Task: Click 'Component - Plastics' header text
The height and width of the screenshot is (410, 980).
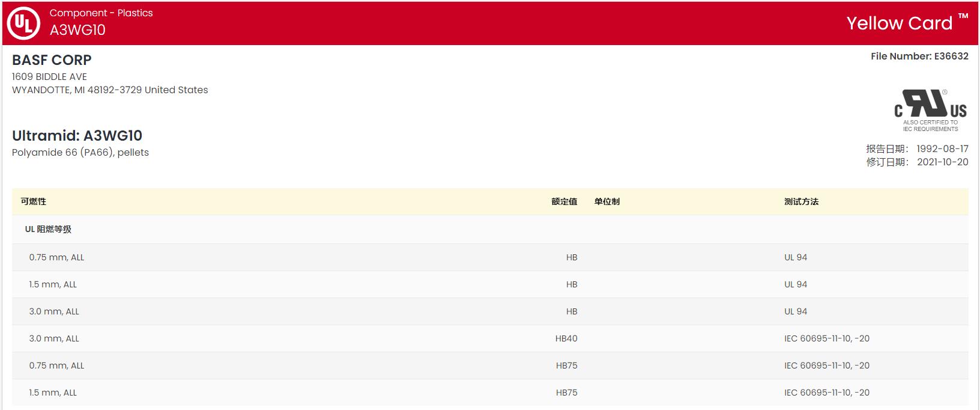Action: tap(101, 13)
